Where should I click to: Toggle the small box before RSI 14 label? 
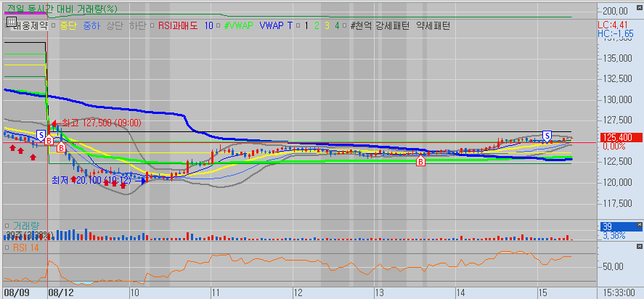click(x=7, y=247)
